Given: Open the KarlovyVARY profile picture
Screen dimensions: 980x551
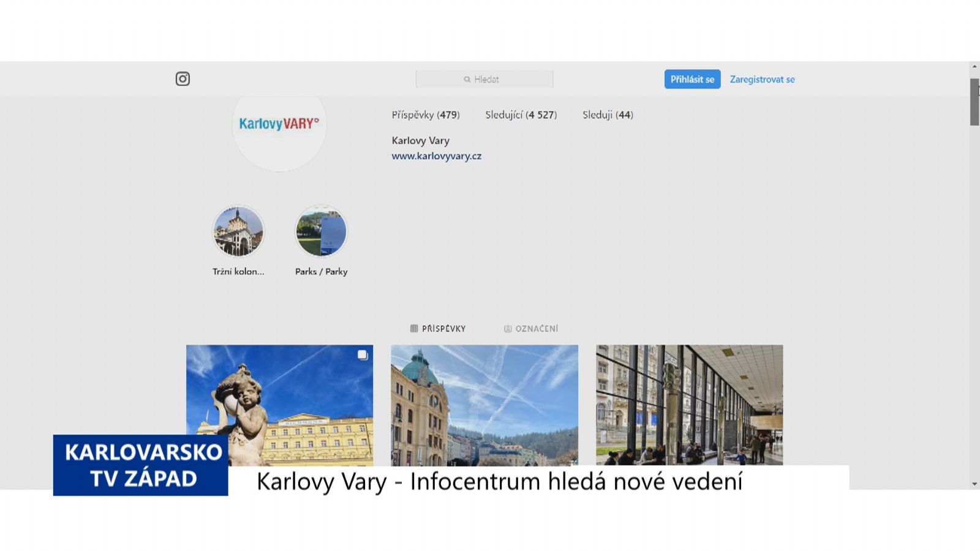Looking at the screenshot, I should coord(279,125).
